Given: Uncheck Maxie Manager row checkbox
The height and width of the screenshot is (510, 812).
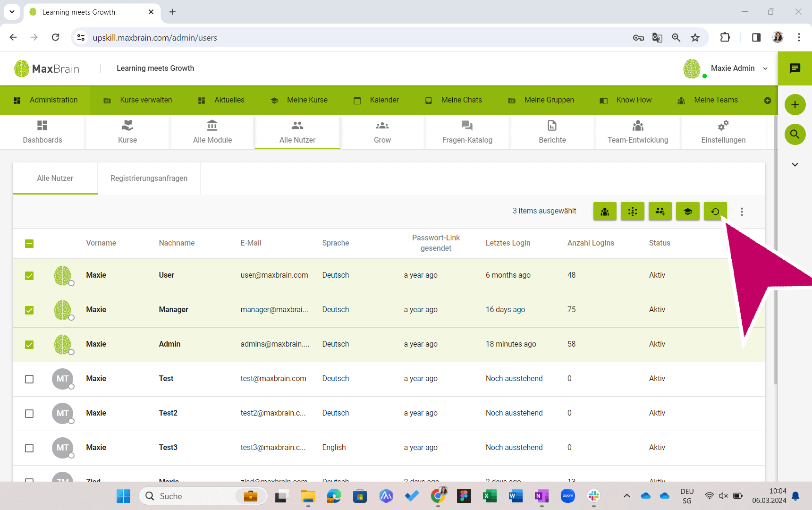Looking at the screenshot, I should point(29,310).
